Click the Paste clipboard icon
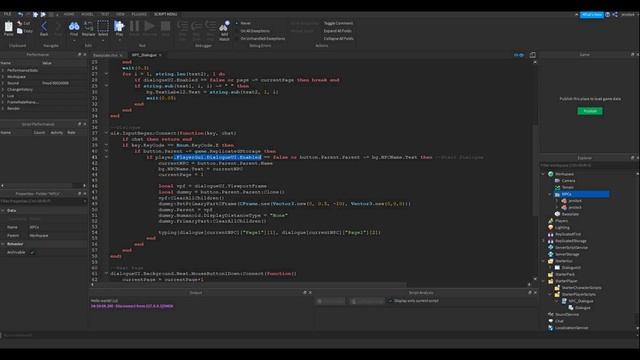Viewport: 640px width, 360px height. (x=9, y=27)
